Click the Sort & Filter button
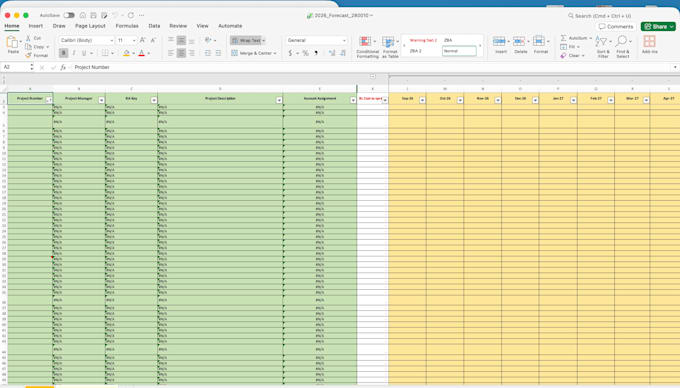Viewport: 680px width, 388px height. 603,47
